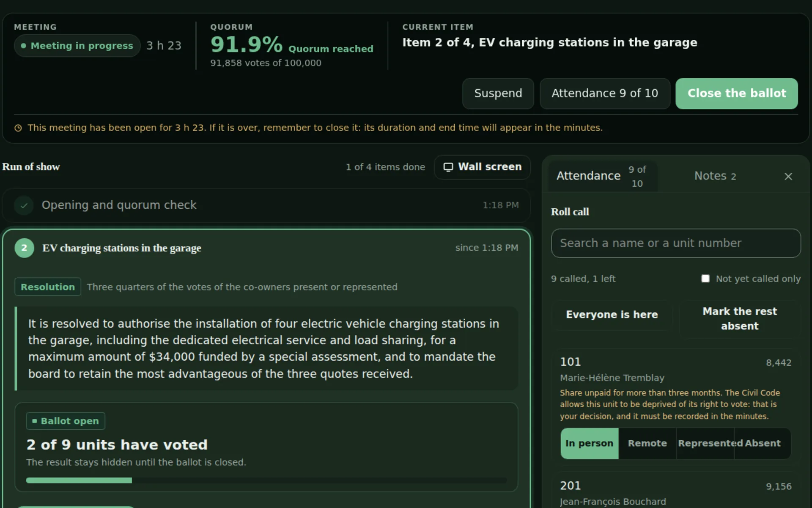
Task: Expand the Opening and quorum check item
Action: pos(266,205)
